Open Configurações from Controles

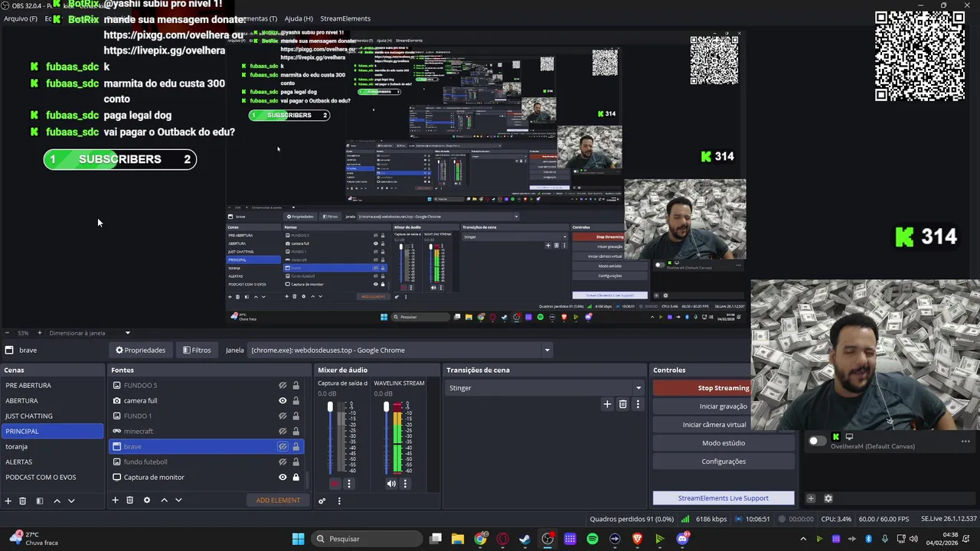(x=724, y=461)
